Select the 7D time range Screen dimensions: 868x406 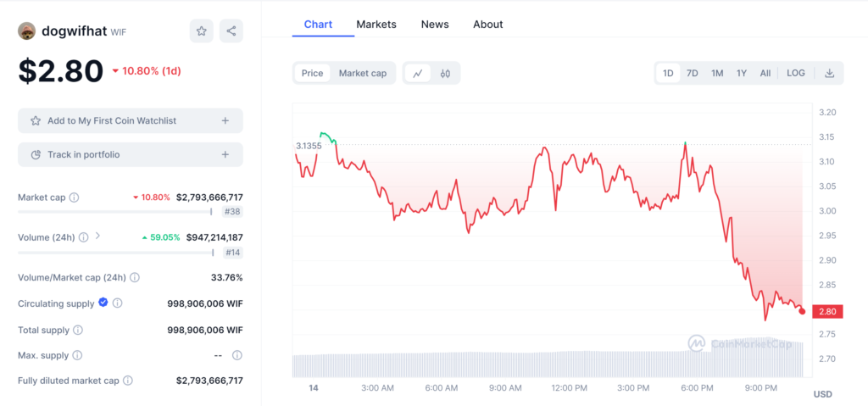pyautogui.click(x=693, y=74)
